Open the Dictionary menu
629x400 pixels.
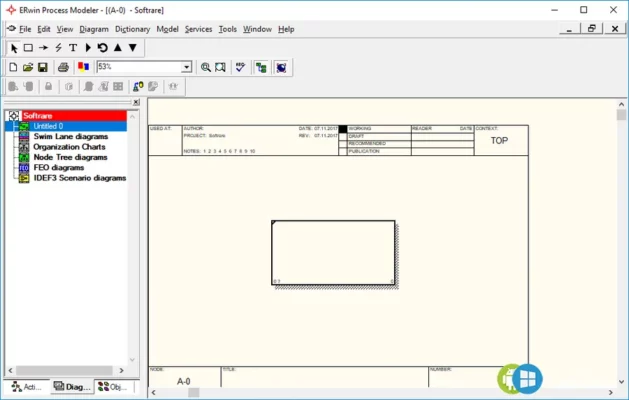(132, 29)
